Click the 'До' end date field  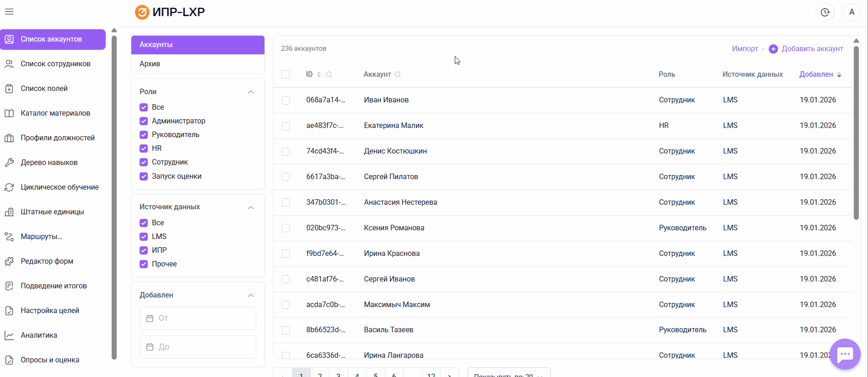point(198,347)
